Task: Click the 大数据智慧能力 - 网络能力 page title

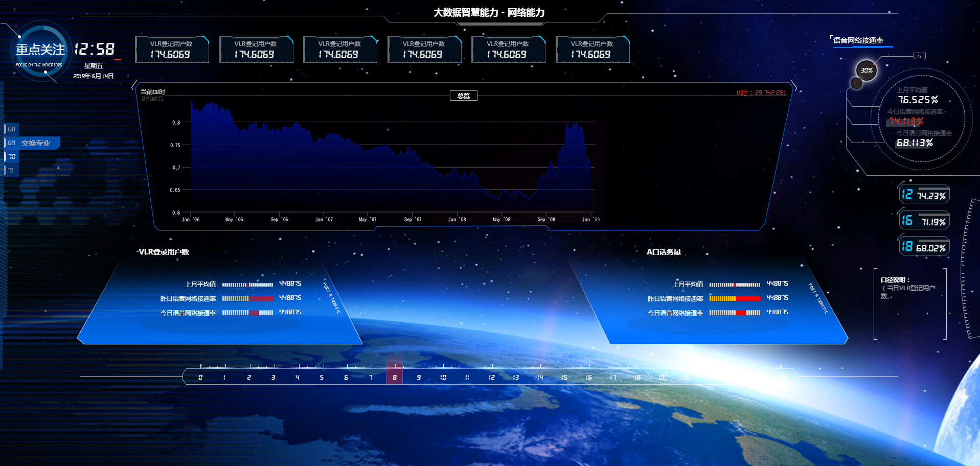Action: click(489, 12)
